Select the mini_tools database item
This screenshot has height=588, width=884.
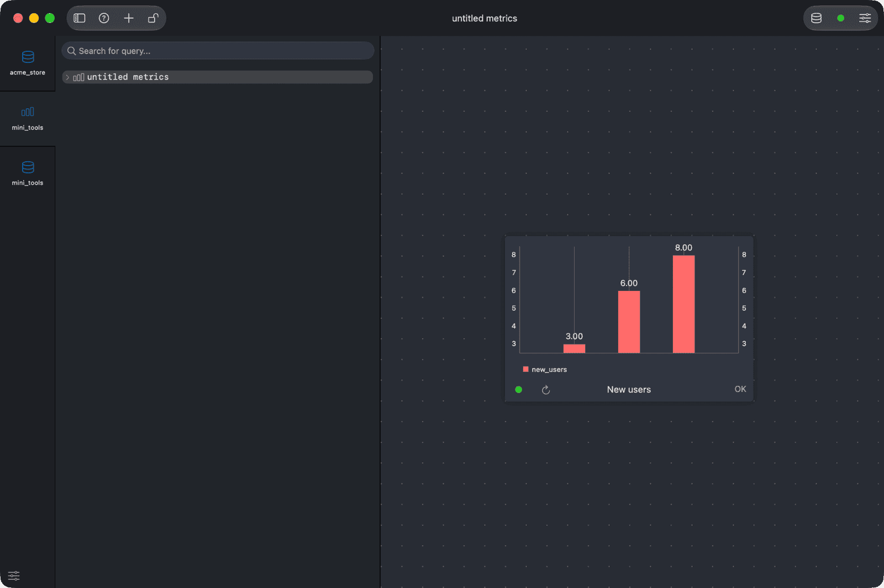28,174
